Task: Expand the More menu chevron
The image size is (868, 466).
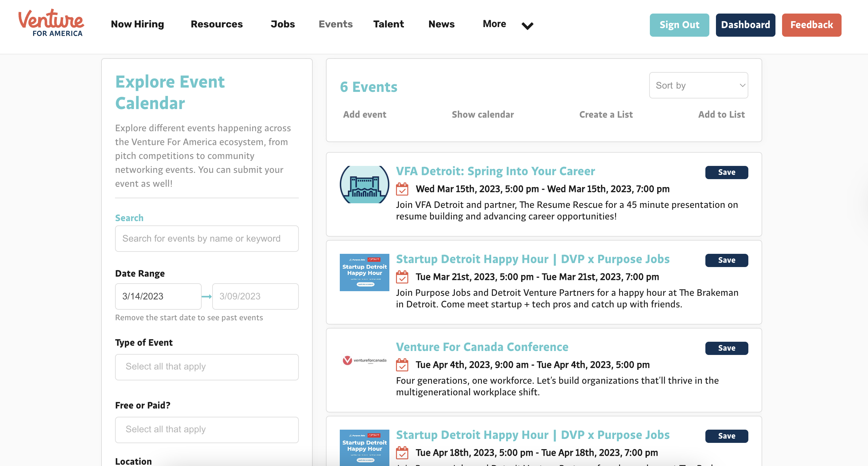Action: pos(527,25)
